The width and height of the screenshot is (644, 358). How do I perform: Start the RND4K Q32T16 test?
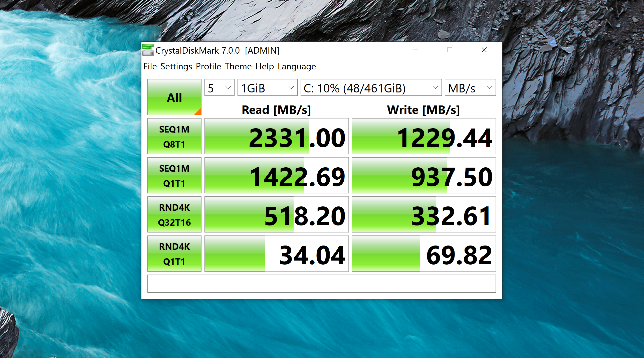174,215
